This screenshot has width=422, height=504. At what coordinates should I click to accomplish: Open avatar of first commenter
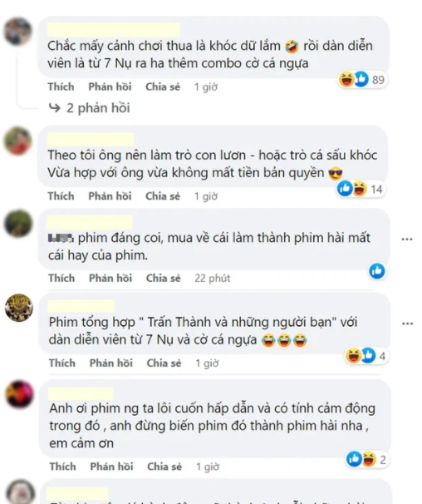(x=17, y=31)
